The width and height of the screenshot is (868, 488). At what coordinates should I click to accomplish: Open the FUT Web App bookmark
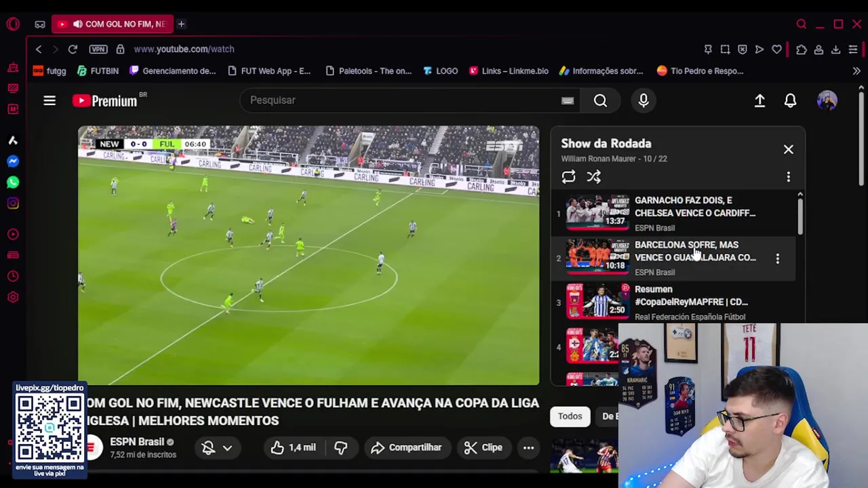coord(269,70)
